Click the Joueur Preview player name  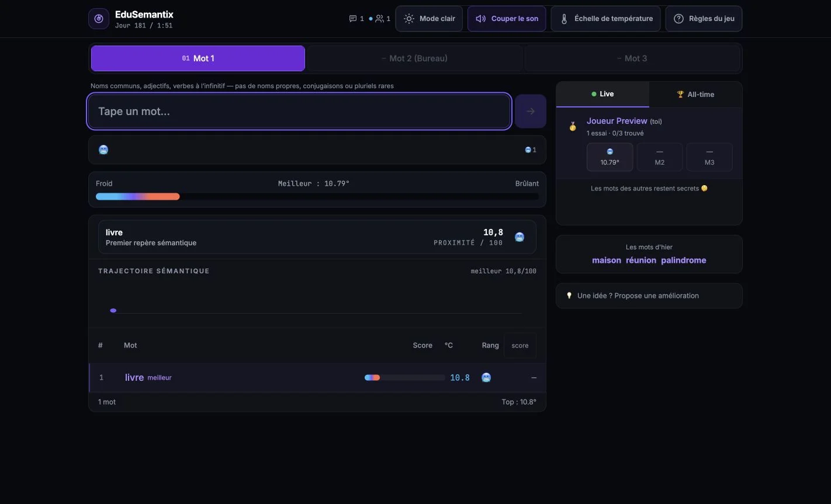click(617, 121)
